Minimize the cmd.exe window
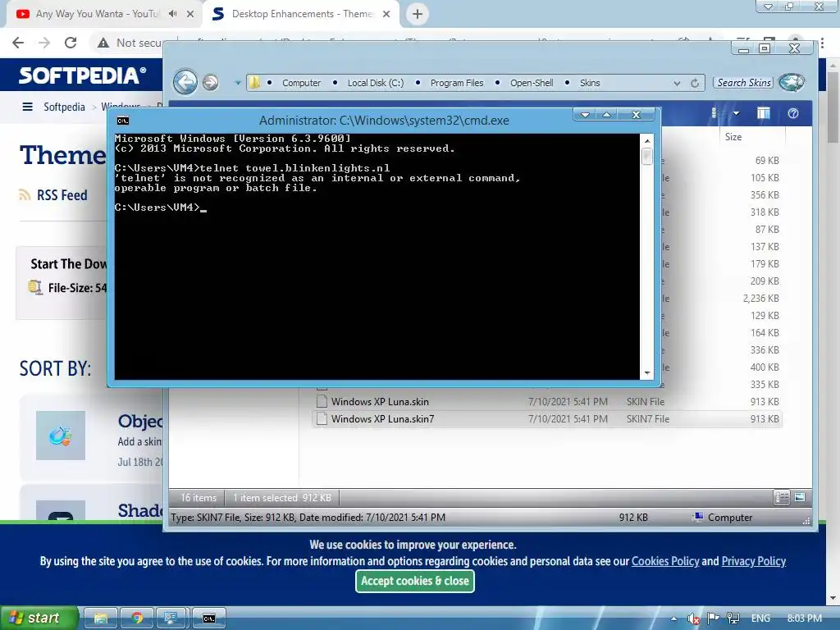 (585, 115)
